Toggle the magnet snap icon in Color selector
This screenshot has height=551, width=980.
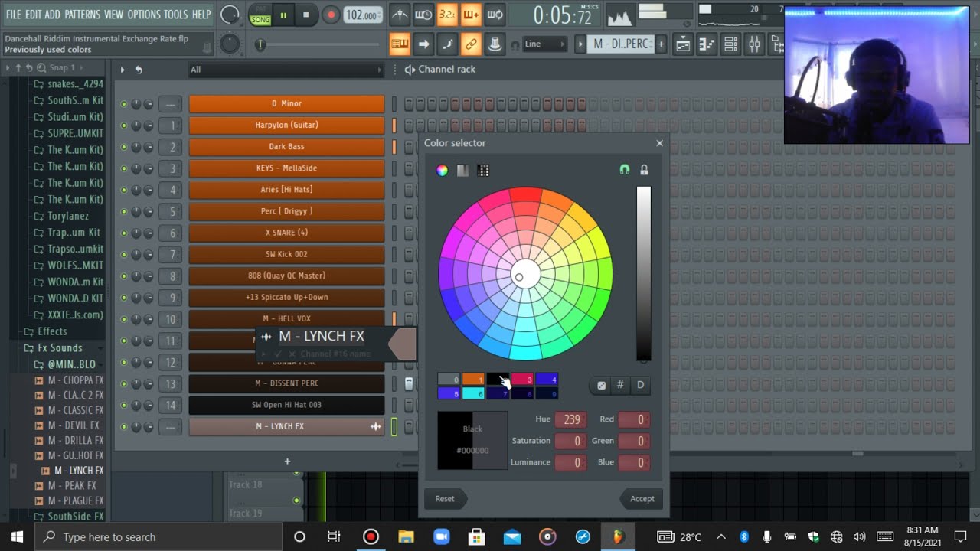[625, 170]
